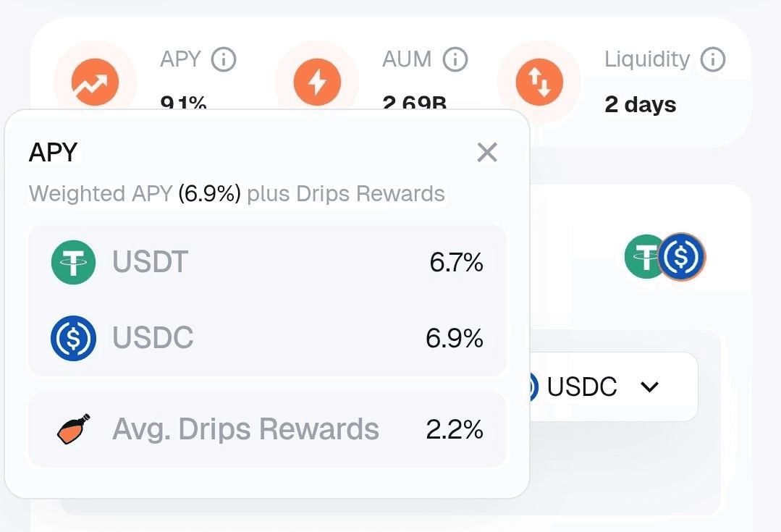Click the Liquidity info icon

tap(713, 59)
